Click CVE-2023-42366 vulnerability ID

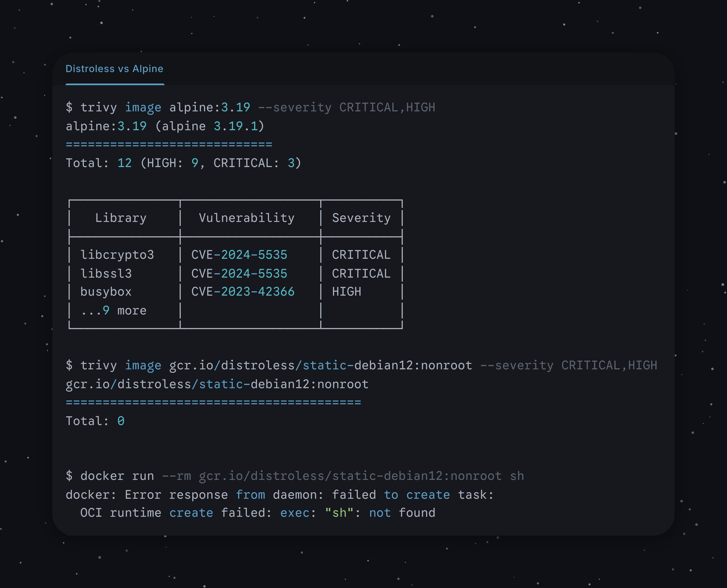(x=243, y=292)
